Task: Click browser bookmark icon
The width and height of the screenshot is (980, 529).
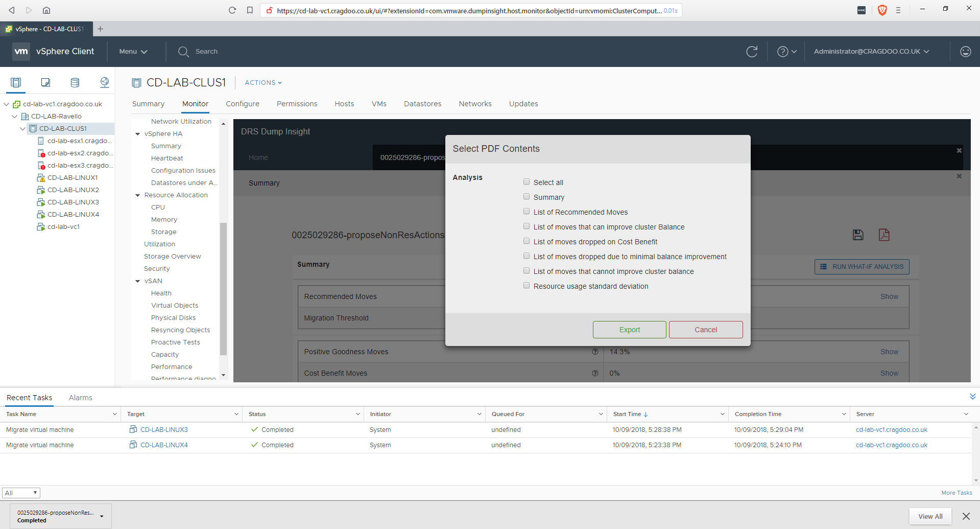Action: (250, 10)
